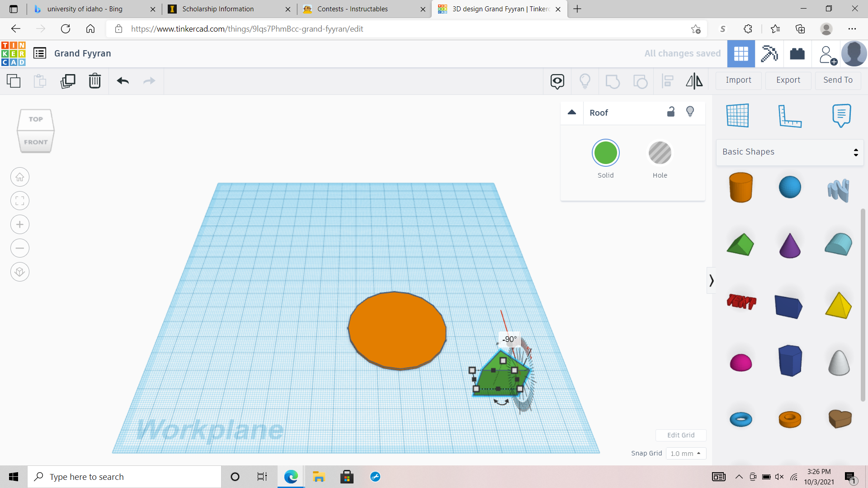The image size is (868, 488).
Task: Pick the Scribble shape
Action: [x=839, y=189]
